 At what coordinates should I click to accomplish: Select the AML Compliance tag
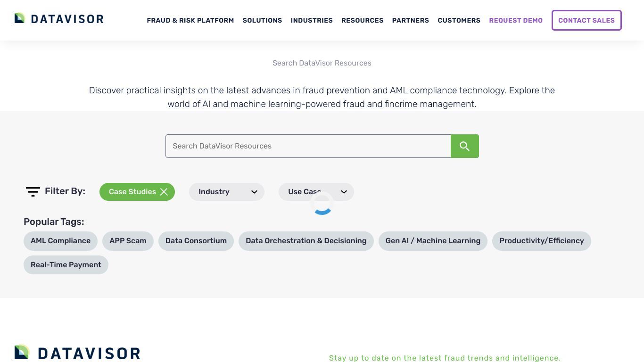[x=60, y=241]
